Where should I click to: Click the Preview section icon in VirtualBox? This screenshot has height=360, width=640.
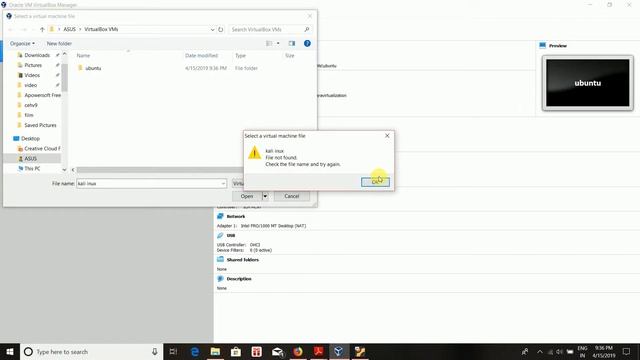point(542,45)
